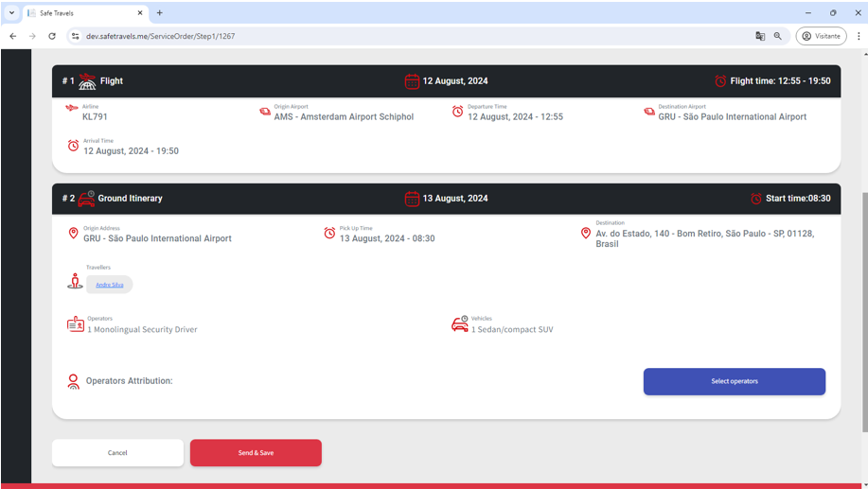
Task: Click the Send & Save button
Action: click(x=256, y=453)
